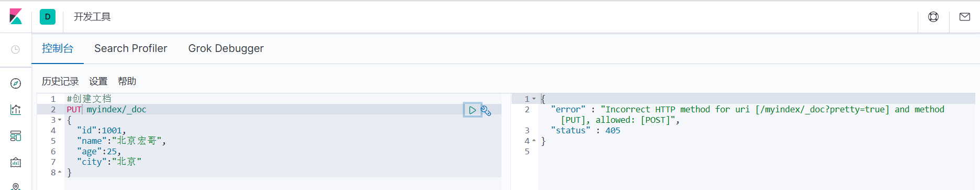Image resolution: width=980 pixels, height=190 pixels.
Task: Click the #创建文档 comment line
Action: point(89,99)
